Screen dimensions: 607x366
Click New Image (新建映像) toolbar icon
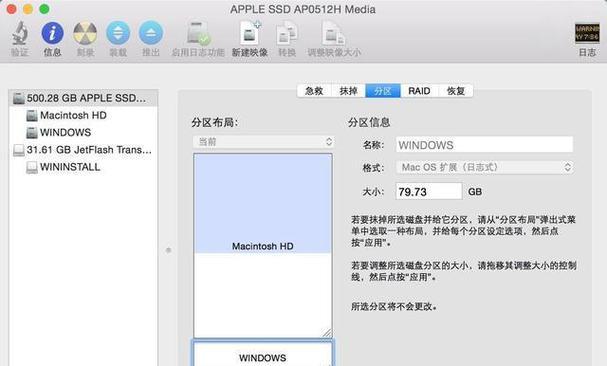coord(250,33)
